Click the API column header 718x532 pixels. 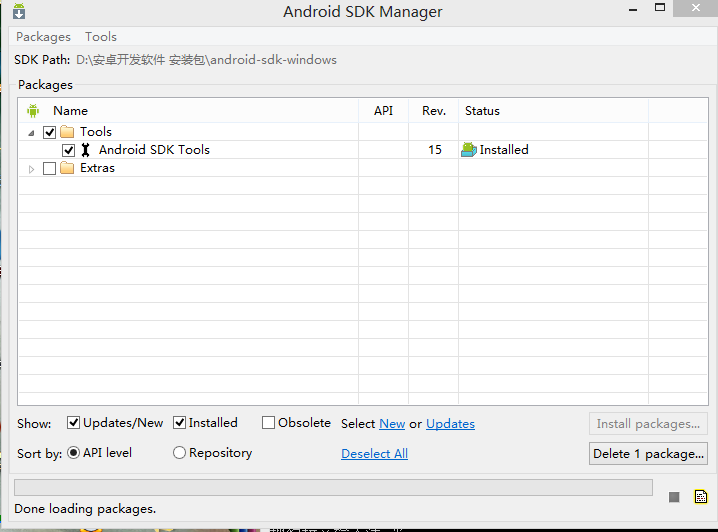[383, 111]
